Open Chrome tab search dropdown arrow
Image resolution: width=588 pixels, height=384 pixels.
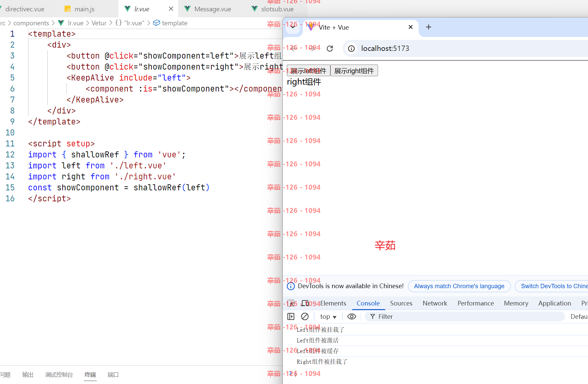pos(293,27)
